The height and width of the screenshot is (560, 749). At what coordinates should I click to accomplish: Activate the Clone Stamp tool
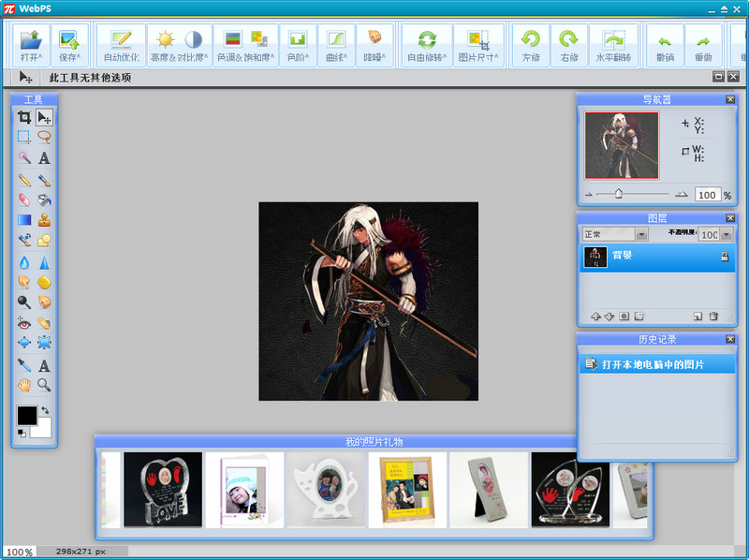[44, 220]
